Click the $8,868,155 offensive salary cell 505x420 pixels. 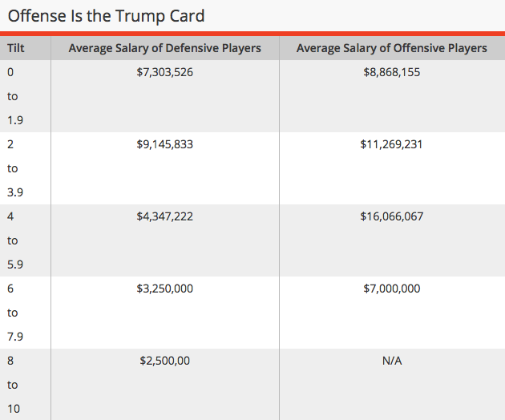point(391,72)
